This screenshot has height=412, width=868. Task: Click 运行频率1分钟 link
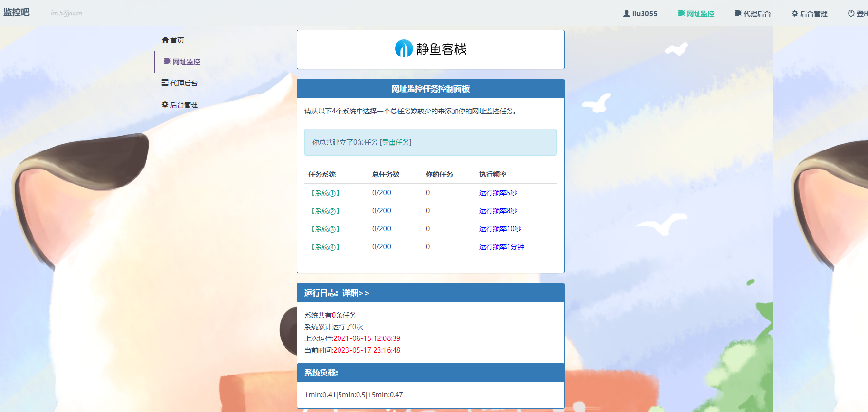tap(501, 247)
